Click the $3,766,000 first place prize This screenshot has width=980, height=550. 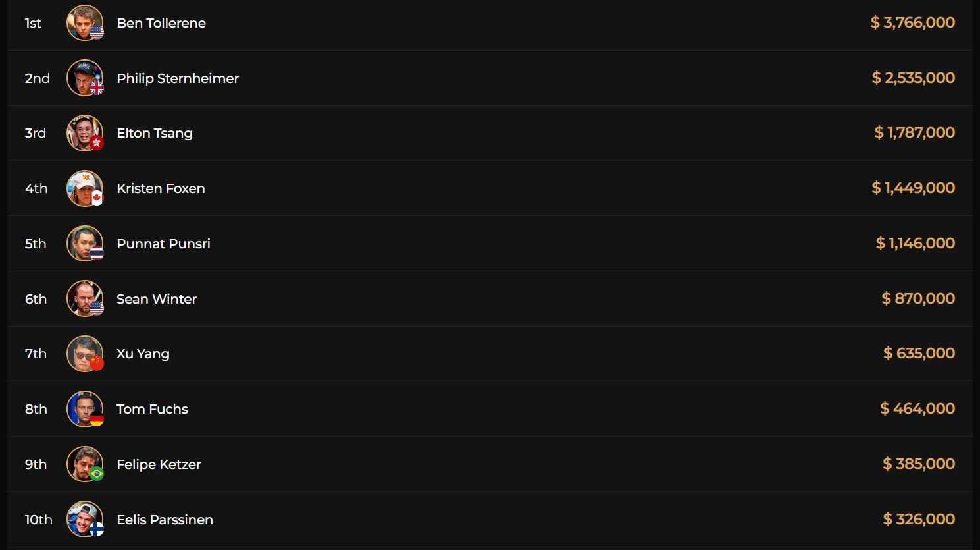click(x=912, y=22)
